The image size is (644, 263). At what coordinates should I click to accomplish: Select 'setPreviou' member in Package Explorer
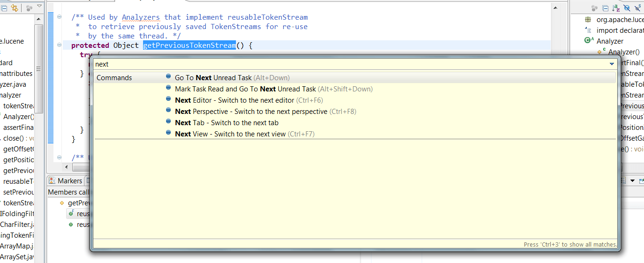point(18,192)
